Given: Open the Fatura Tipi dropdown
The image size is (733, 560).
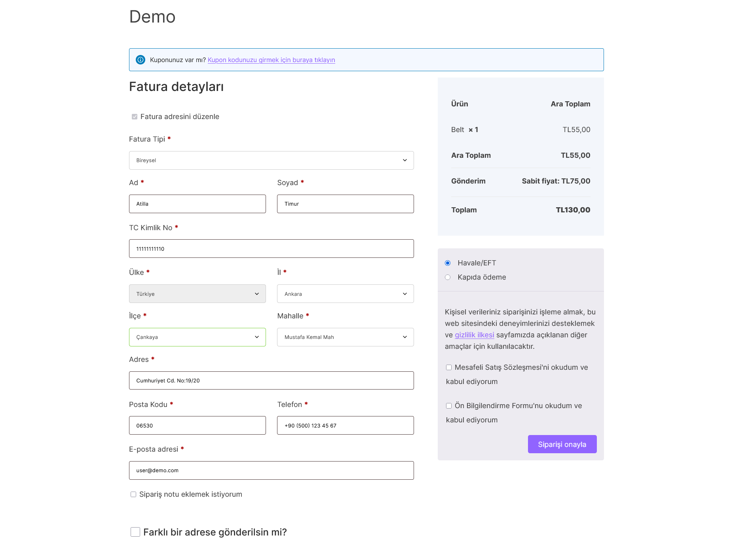Looking at the screenshot, I should [272, 160].
